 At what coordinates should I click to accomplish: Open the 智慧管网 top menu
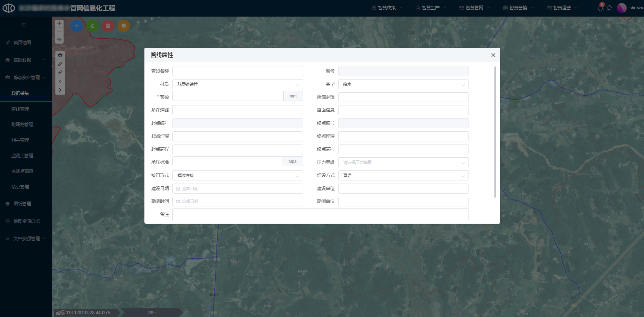[474, 8]
